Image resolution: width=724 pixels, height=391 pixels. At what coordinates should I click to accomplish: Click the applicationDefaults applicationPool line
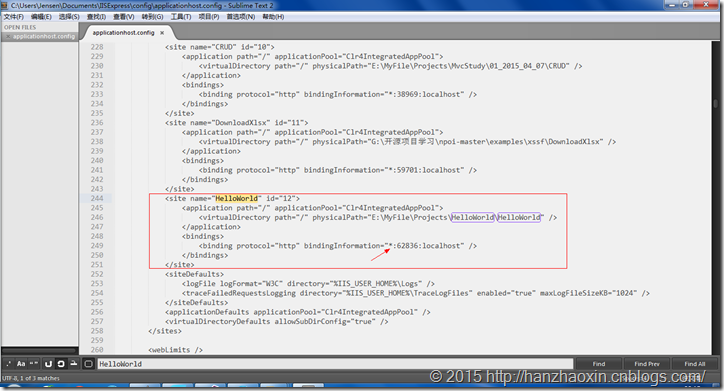pyautogui.click(x=298, y=312)
